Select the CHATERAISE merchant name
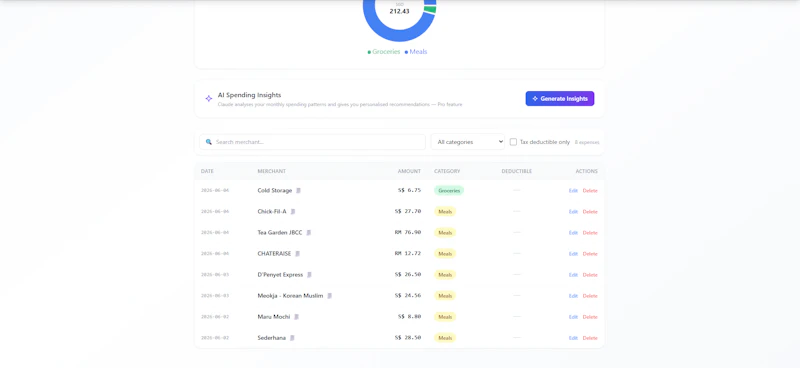 tap(274, 254)
